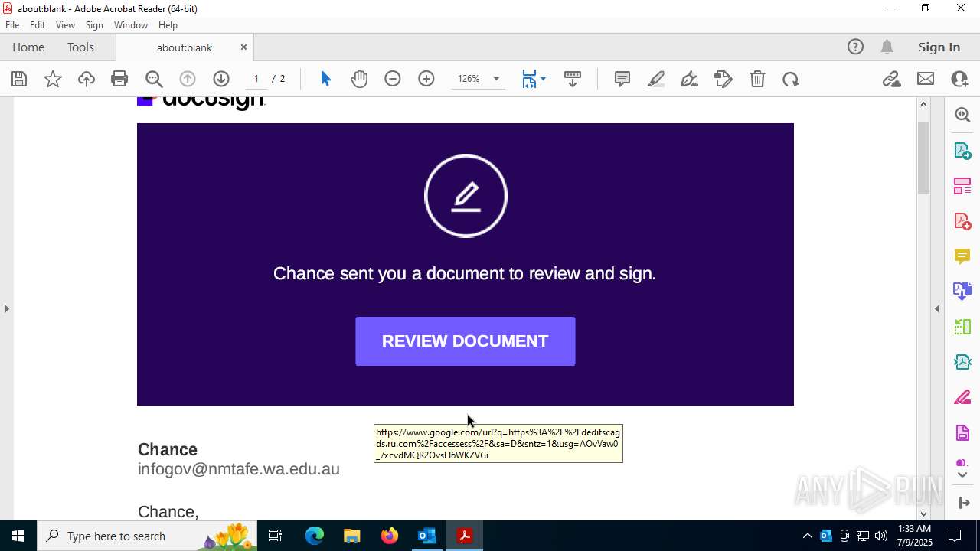Show hidden system tray icons

[808, 536]
